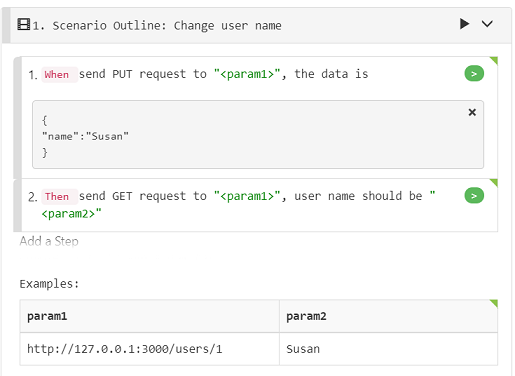Click the <param2> placeholder in step 2
This screenshot has width=515, height=376.
pyautogui.click(x=68, y=214)
